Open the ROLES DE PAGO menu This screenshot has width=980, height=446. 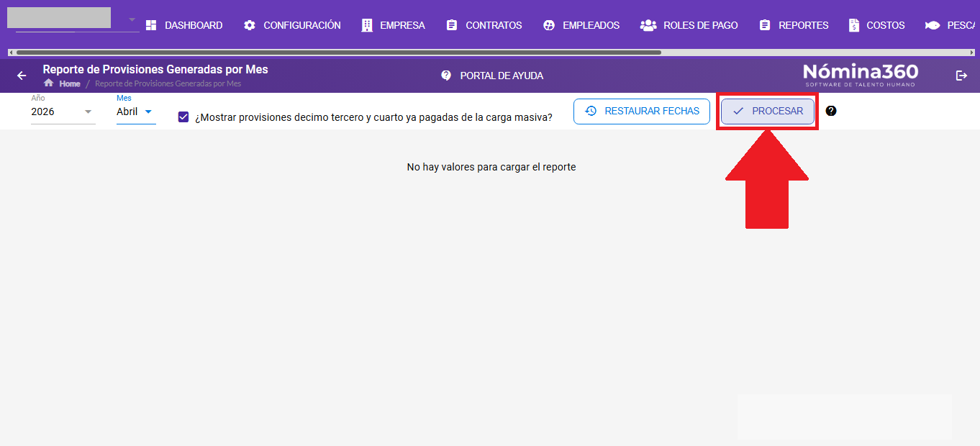(x=689, y=25)
